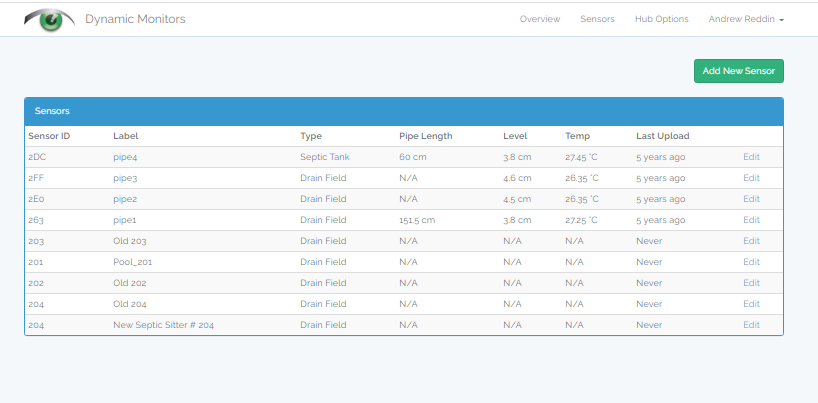Click the Never upload cell for Pool_201
This screenshot has width=818, height=403.
click(x=649, y=262)
